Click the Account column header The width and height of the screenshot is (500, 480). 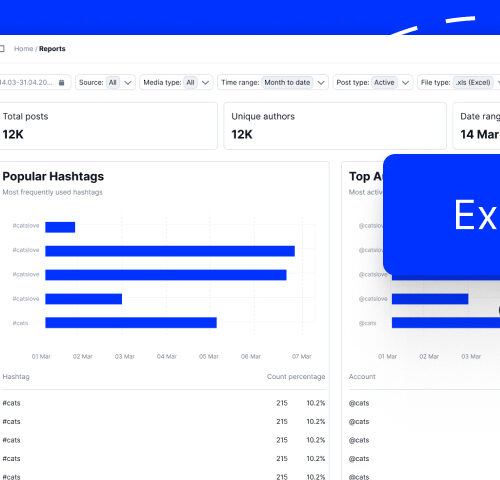coord(362,377)
